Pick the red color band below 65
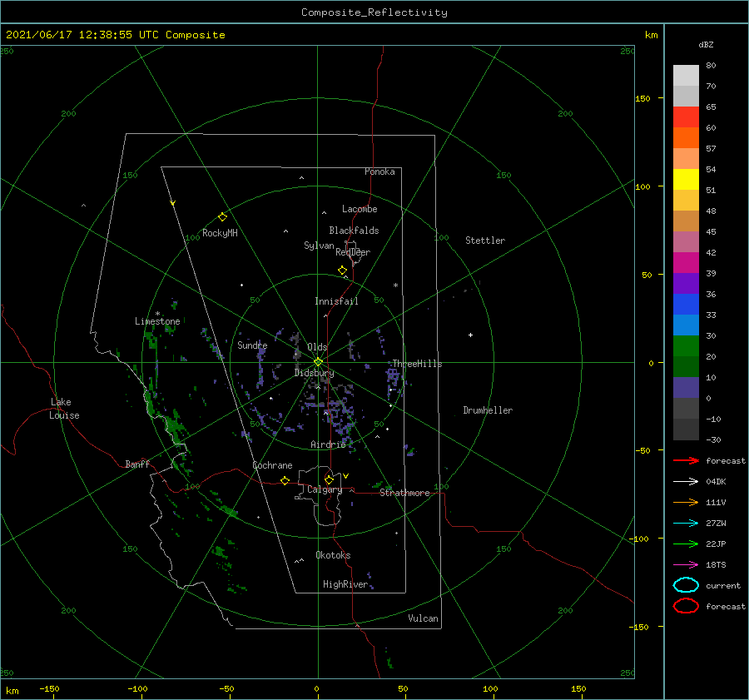The height and width of the screenshot is (700, 749). [686, 117]
